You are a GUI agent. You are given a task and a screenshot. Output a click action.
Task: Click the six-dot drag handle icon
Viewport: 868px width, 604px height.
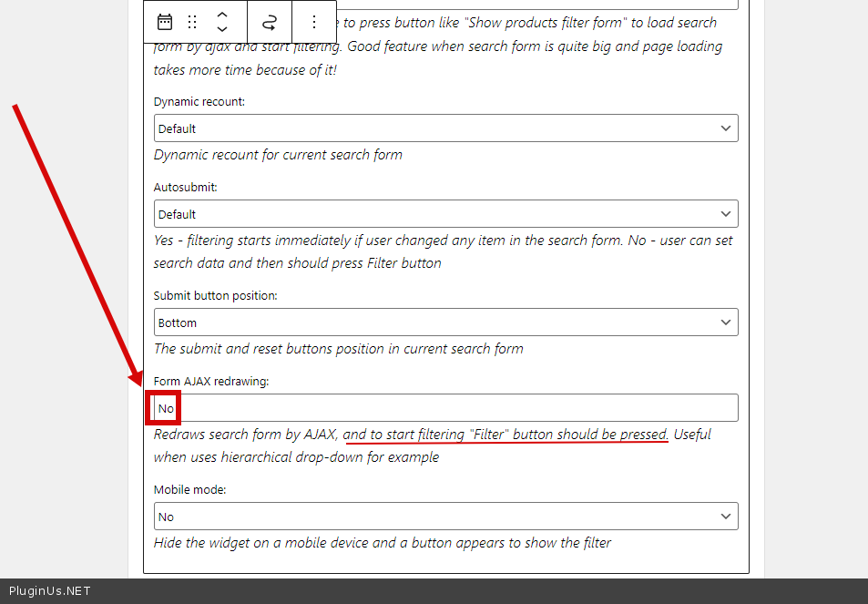point(192,22)
